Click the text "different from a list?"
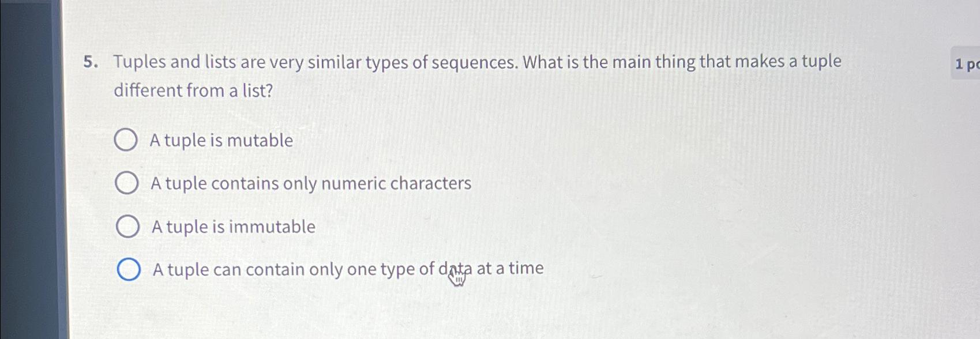This screenshot has height=339, width=980. click(193, 90)
